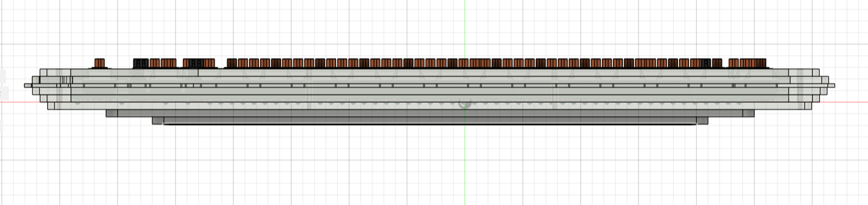
Task: Click the thin plate tab protruding on the right
Action: [831, 86]
